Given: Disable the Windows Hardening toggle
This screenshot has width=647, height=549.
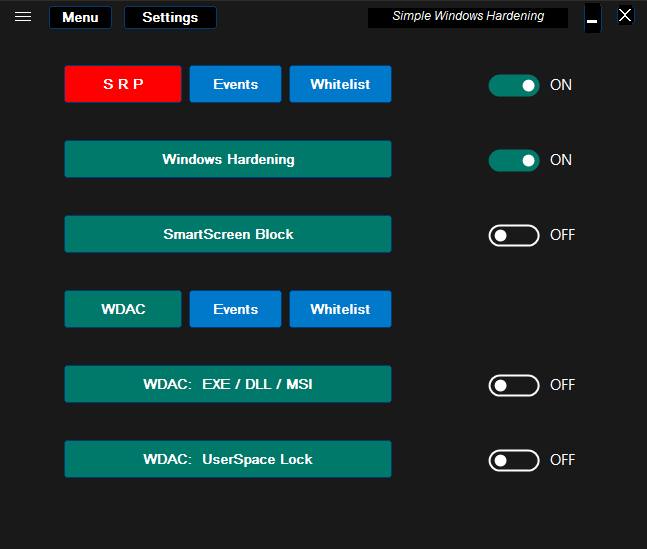Looking at the screenshot, I should coord(514,161).
